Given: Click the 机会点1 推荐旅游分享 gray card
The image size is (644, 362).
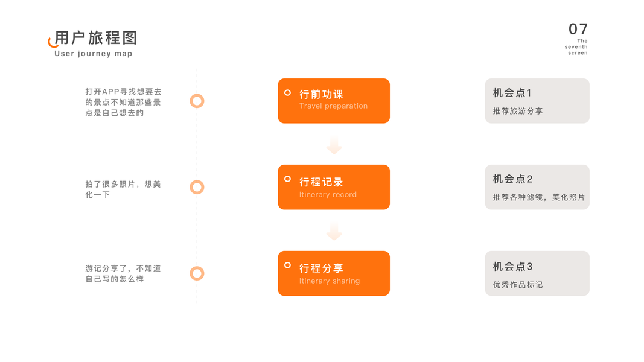Looking at the screenshot, I should pyautogui.click(x=537, y=101).
